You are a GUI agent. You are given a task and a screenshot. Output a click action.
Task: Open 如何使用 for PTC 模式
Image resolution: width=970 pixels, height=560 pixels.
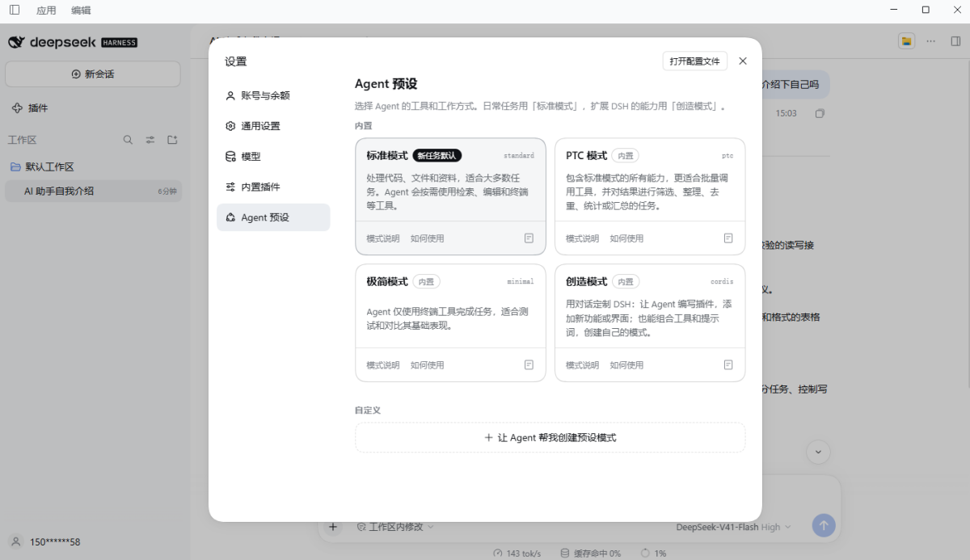(x=626, y=238)
